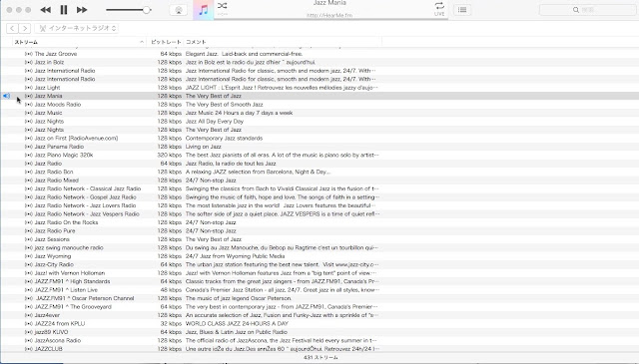Image resolution: width=639 pixels, height=364 pixels.
Task: Click the Jazz Mania now-playing title
Action: [329, 3]
